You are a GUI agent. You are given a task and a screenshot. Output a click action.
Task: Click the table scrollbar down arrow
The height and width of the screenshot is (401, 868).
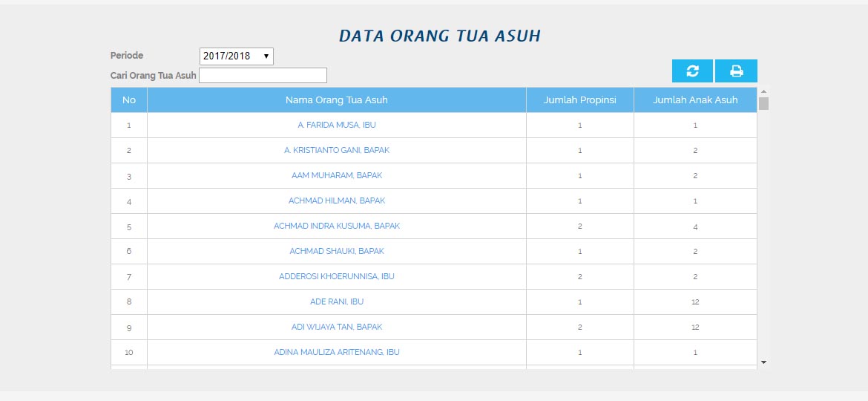763,362
